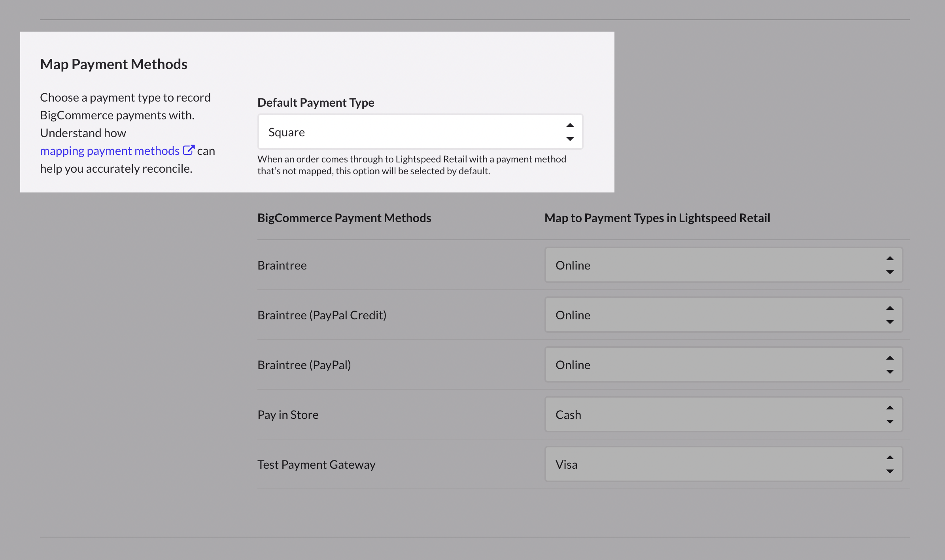Click the Pay in Store row label
The width and height of the screenshot is (945, 560).
(288, 415)
